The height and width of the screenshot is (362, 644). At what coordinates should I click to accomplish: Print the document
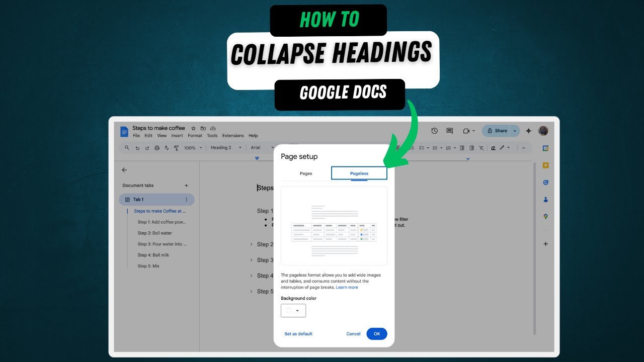click(157, 148)
